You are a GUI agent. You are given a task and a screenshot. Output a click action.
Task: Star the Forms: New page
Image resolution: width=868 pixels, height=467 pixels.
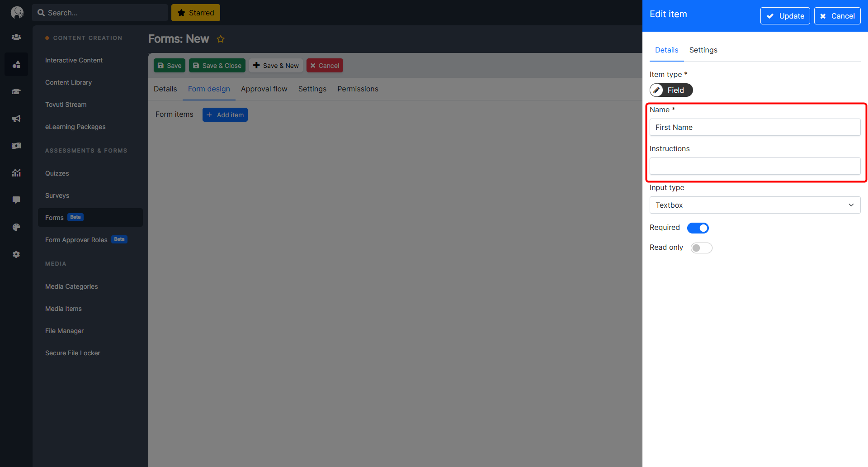pyautogui.click(x=221, y=39)
